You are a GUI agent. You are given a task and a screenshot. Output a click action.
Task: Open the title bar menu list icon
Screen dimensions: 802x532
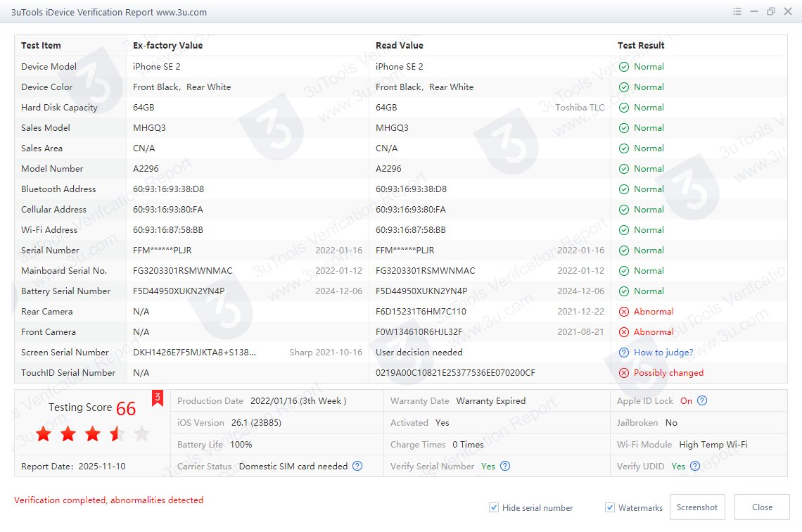[737, 12]
